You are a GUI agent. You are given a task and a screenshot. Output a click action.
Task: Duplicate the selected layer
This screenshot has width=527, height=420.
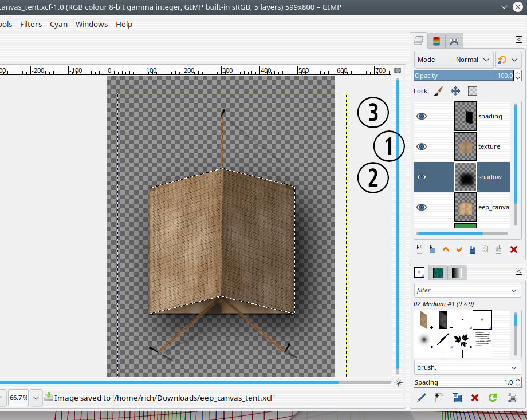coord(472,249)
